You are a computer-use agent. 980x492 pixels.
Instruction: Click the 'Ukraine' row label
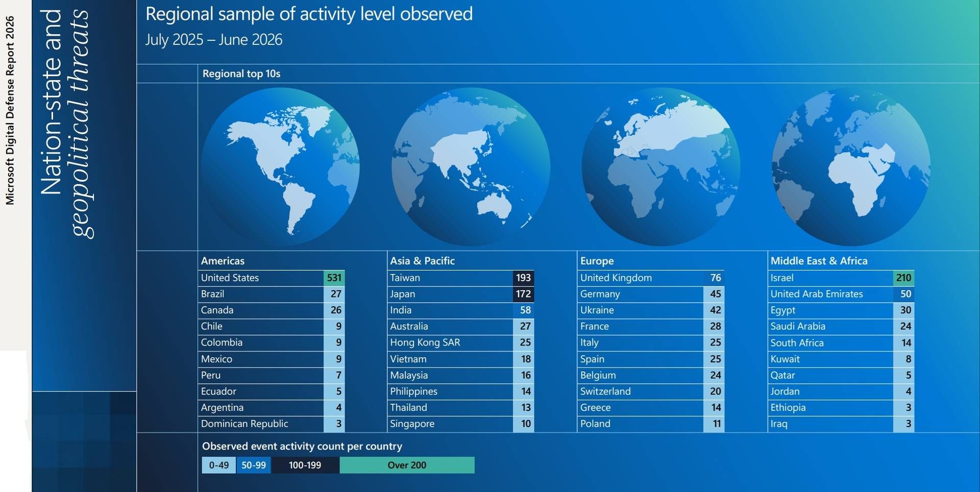tap(597, 310)
